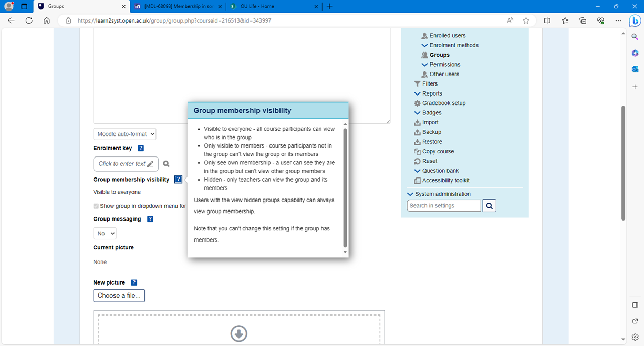Open a new browser tab
The width and height of the screenshot is (644, 346).
[329, 6]
